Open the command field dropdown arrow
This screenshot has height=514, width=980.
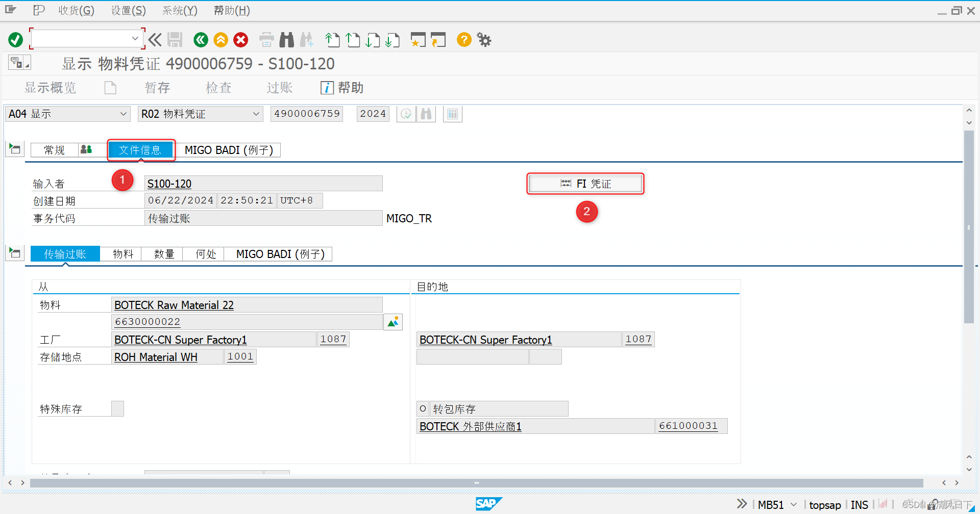tap(135, 39)
